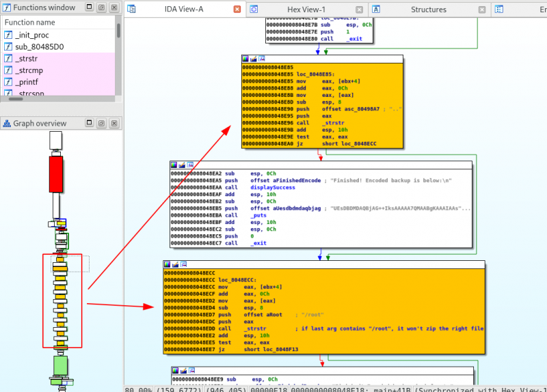The width and height of the screenshot is (547, 392).
Task: Select sub_80485D0 in the functions list
Action: click(38, 46)
